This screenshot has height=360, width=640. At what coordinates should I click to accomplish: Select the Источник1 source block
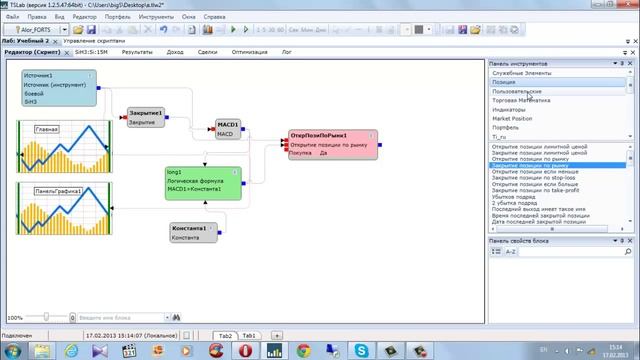[59, 88]
